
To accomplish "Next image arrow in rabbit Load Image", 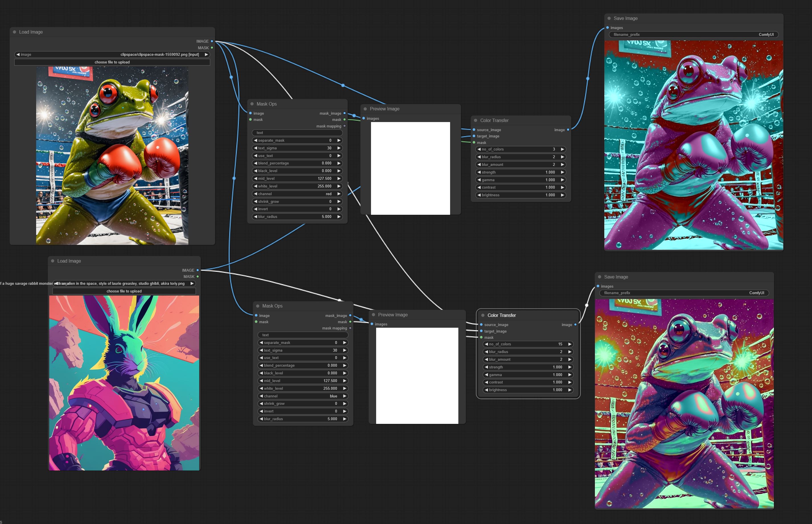I will point(192,283).
